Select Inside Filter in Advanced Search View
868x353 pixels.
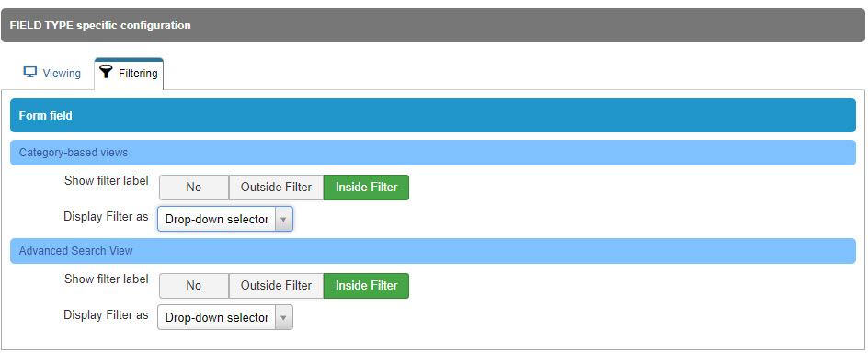(x=367, y=286)
